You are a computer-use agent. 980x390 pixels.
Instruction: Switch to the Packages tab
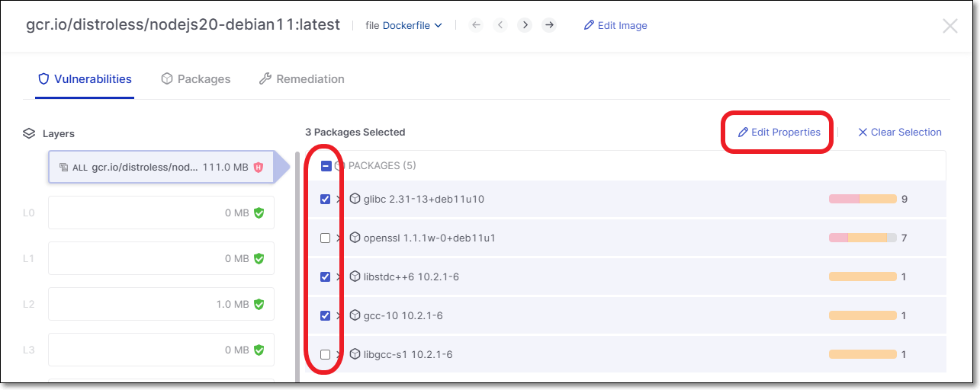[x=196, y=79]
